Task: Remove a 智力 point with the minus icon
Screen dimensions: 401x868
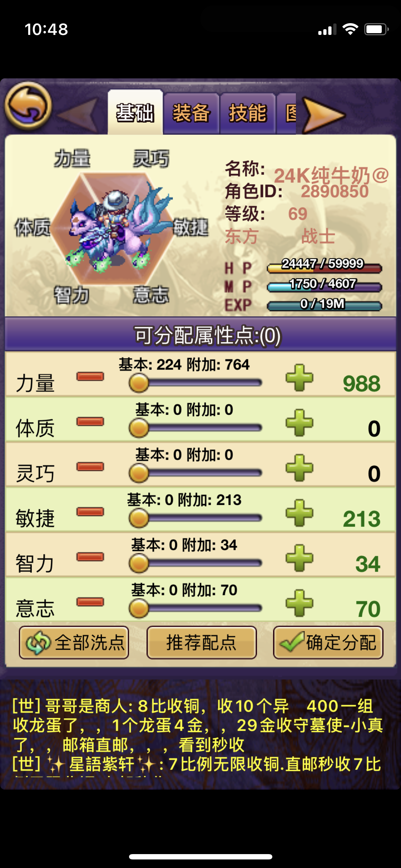Action: click(x=90, y=557)
